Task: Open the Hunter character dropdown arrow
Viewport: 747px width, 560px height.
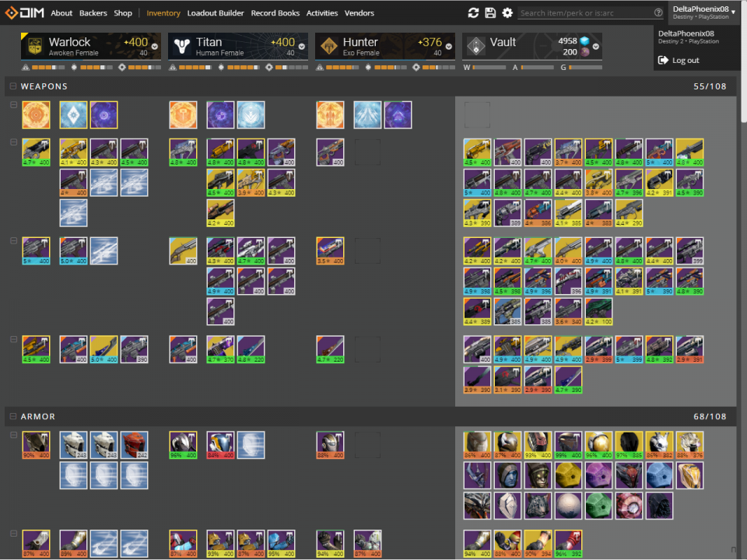Action: point(449,47)
